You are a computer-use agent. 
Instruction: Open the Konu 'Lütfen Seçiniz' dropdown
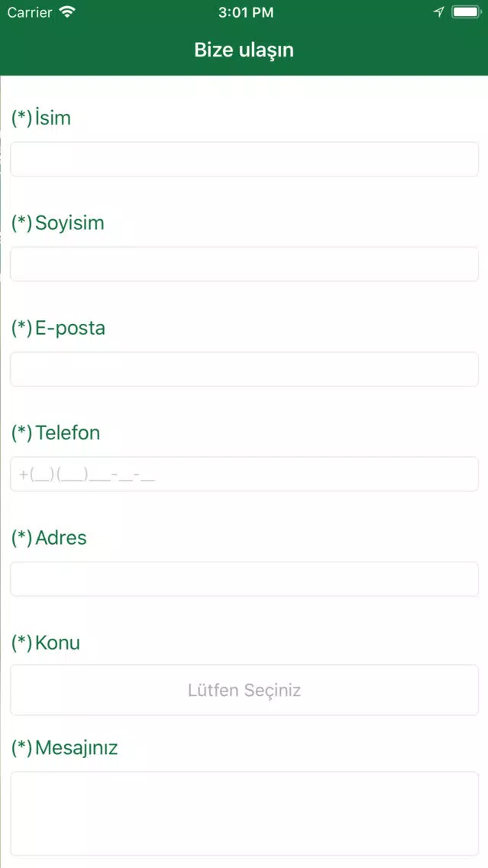pyautogui.click(x=244, y=690)
